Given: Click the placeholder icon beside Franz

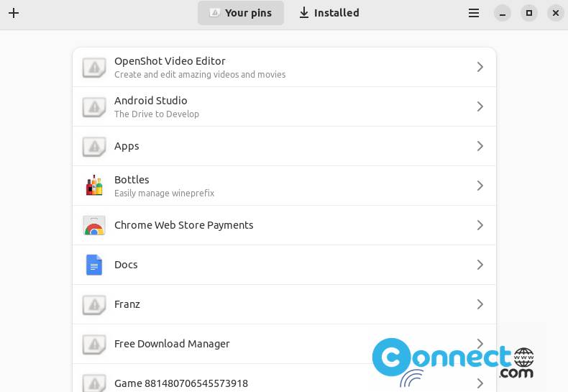Looking at the screenshot, I should click(94, 304).
